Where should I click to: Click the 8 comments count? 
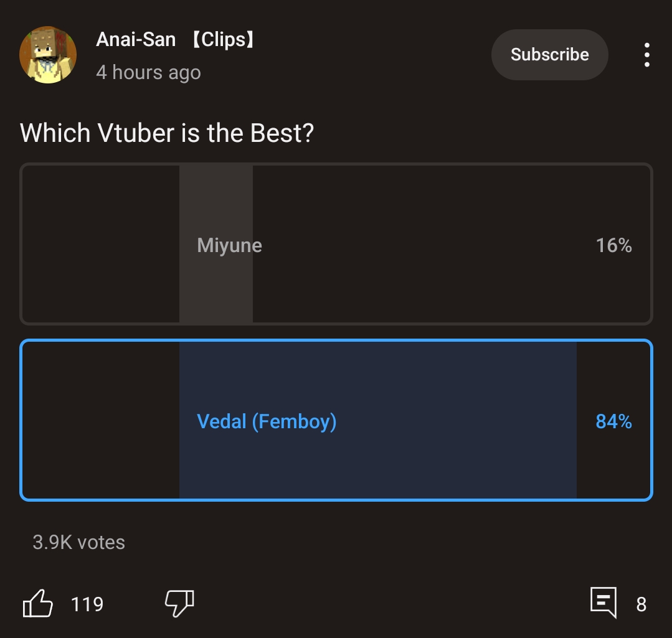pyautogui.click(x=641, y=604)
